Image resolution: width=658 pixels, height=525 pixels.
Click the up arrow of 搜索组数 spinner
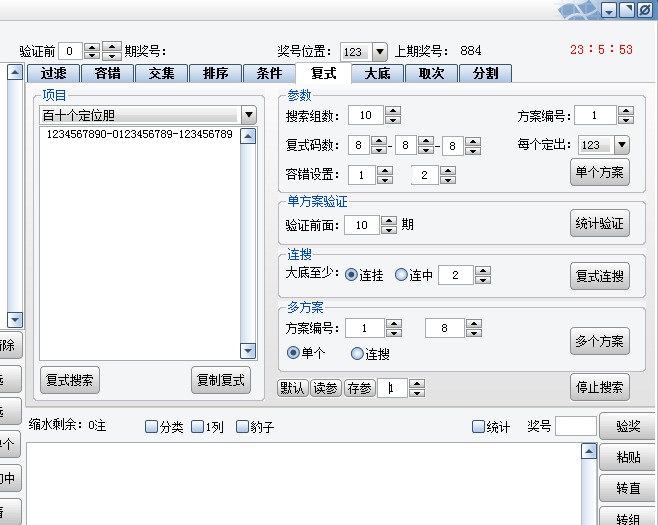tap(392, 111)
